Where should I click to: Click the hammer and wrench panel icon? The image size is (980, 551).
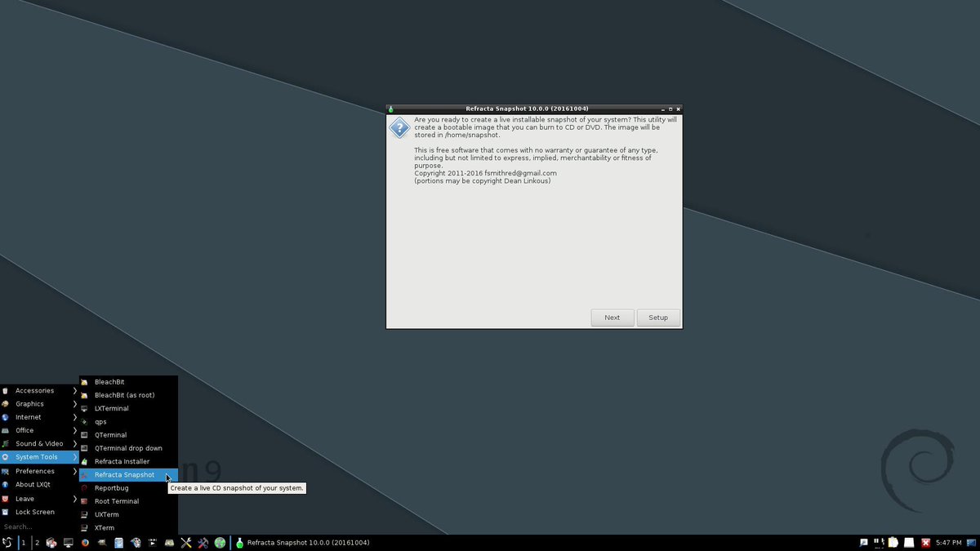[x=203, y=543]
